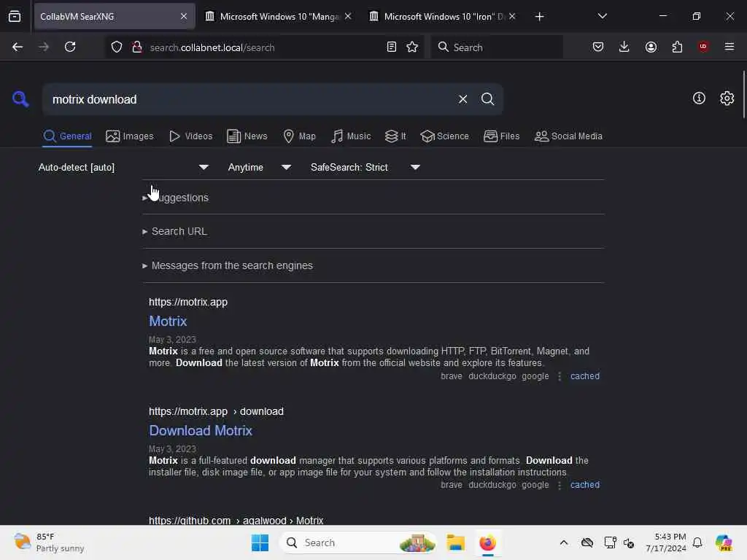The width and height of the screenshot is (747, 560).
Task: Open the Download Motrix result link
Action: (201, 430)
